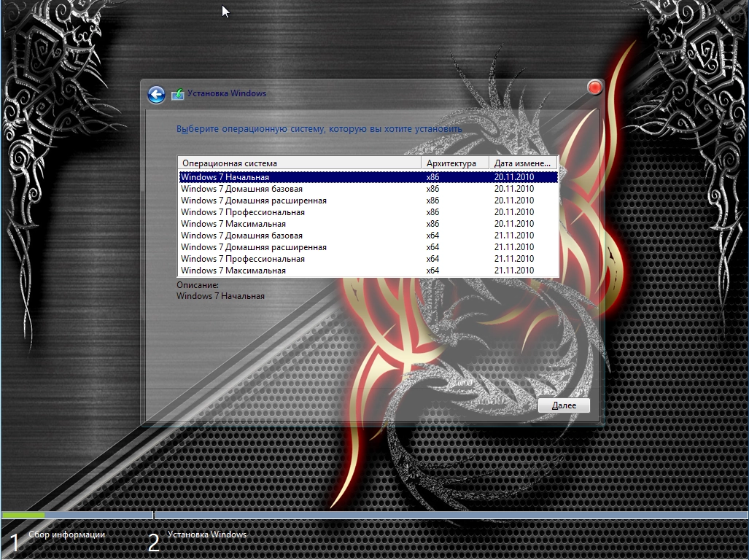
Task: Select Windows 7 Профессиональная x86 row
Action: [368, 212]
